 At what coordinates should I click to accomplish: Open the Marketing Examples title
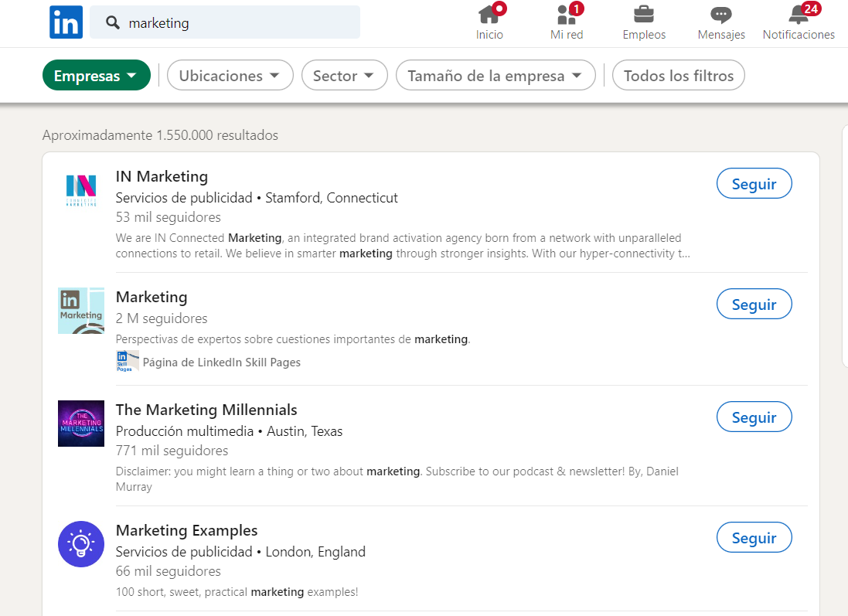(186, 530)
